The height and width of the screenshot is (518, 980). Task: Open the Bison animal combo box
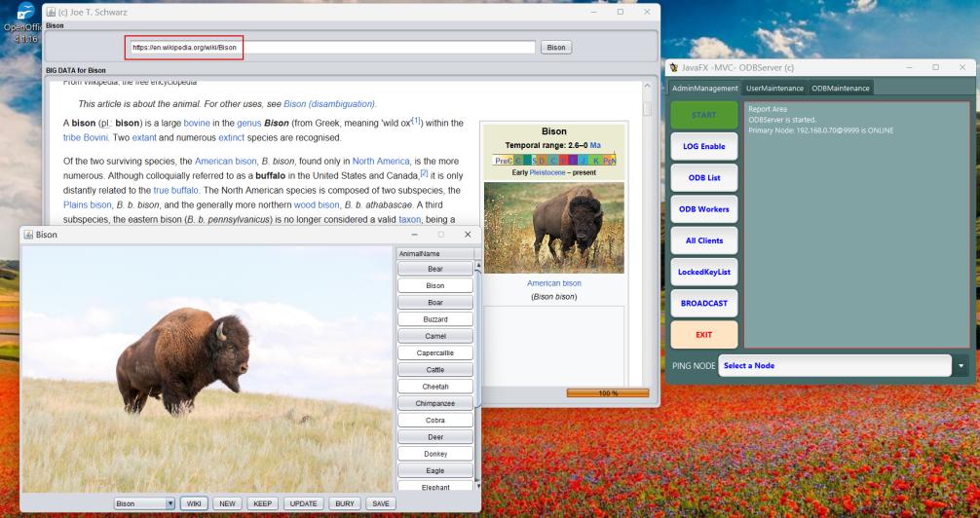coord(143,503)
